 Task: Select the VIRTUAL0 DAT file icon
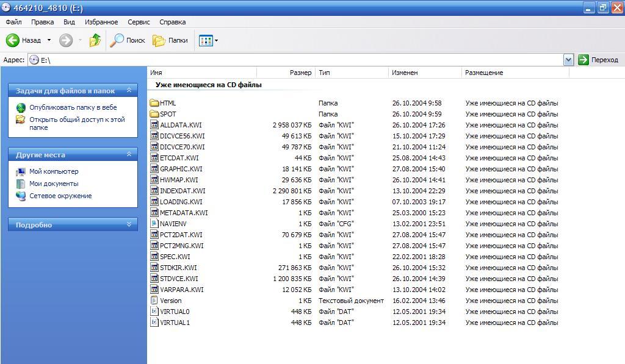154,312
